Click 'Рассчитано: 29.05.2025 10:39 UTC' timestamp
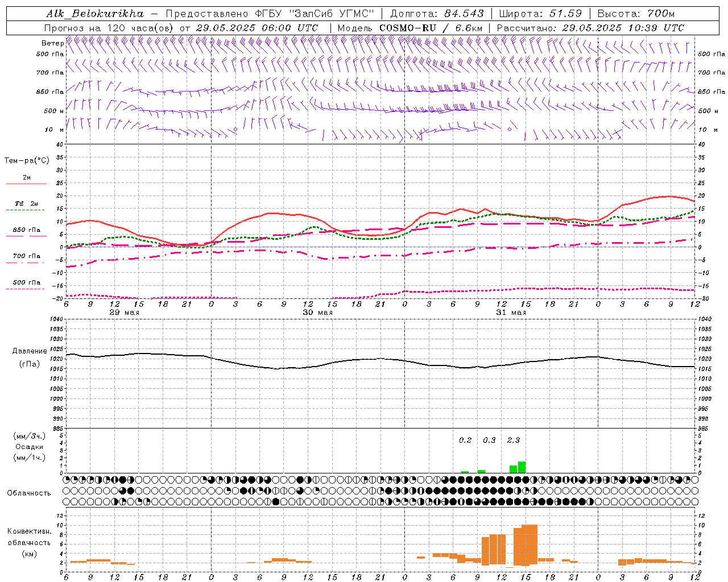Viewport: 728px width, 582px height. 590,28
